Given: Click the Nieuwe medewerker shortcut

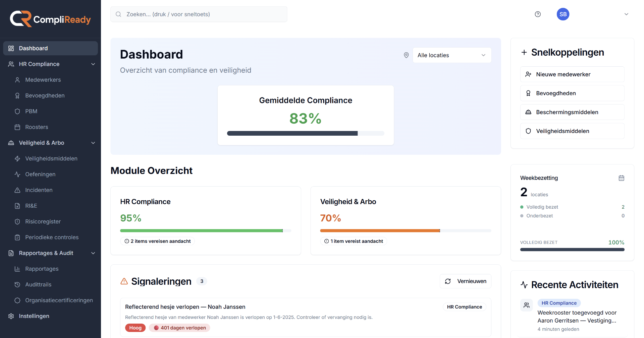Looking at the screenshot, I should tap(572, 74).
